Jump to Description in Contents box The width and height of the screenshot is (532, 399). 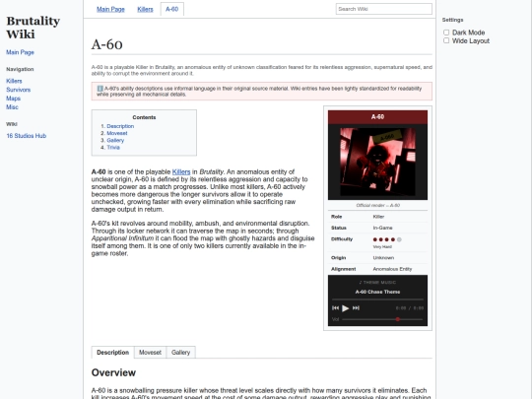coord(120,126)
